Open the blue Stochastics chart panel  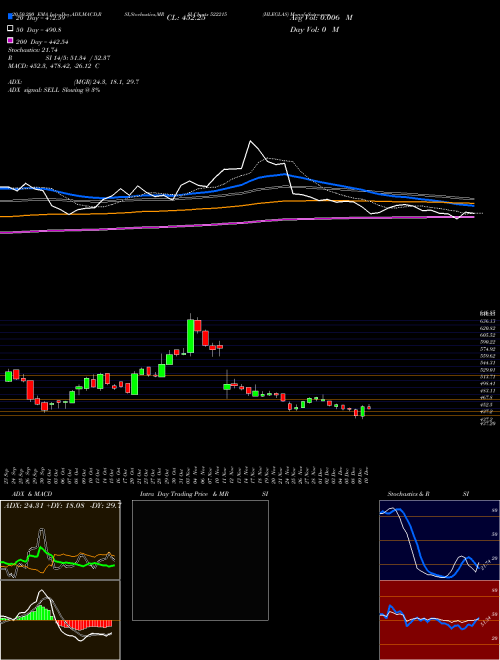(x=439, y=540)
